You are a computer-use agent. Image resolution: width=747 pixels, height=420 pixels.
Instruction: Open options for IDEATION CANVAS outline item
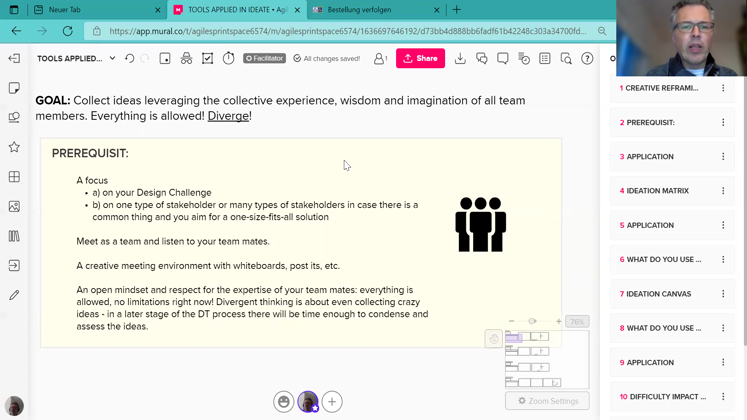723,294
